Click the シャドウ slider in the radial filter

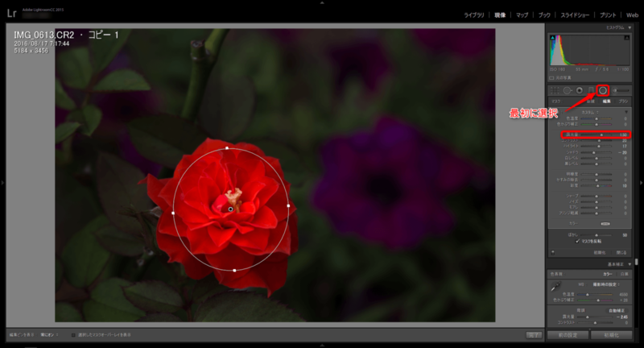click(597, 152)
